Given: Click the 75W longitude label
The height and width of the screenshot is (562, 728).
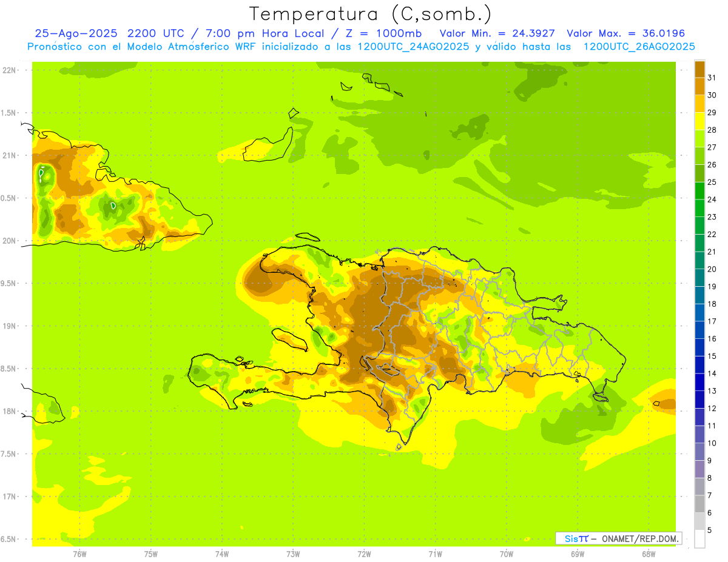Looking at the screenshot, I should (x=151, y=554).
